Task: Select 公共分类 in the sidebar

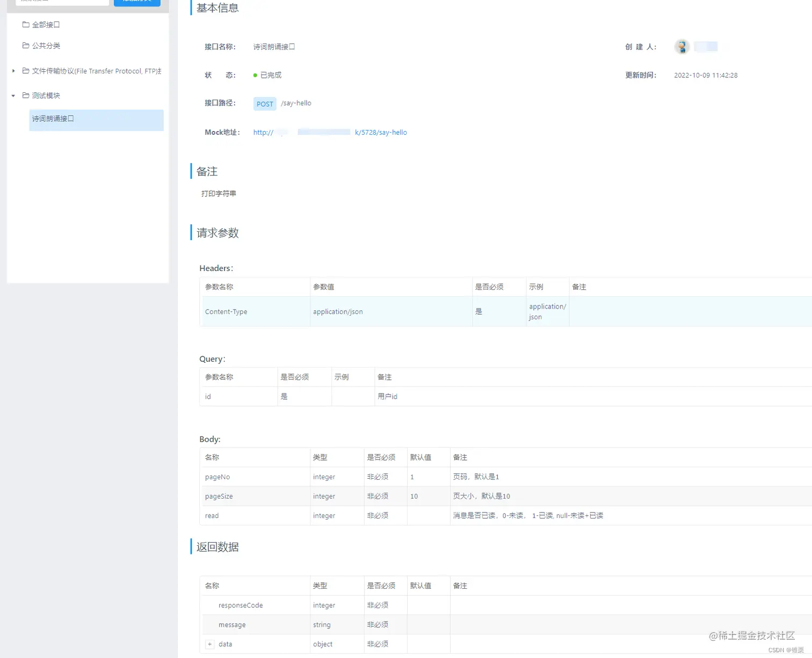Action: coord(47,46)
